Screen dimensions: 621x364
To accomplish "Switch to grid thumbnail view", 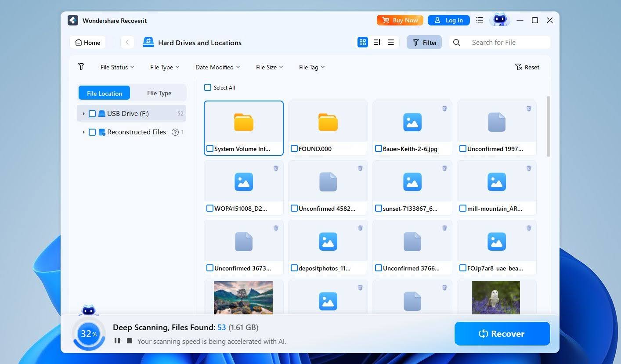I will click(x=363, y=42).
